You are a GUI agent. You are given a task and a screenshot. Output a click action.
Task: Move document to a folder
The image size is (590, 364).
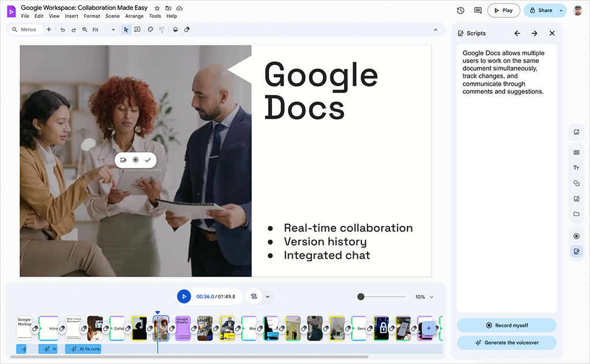(168, 8)
